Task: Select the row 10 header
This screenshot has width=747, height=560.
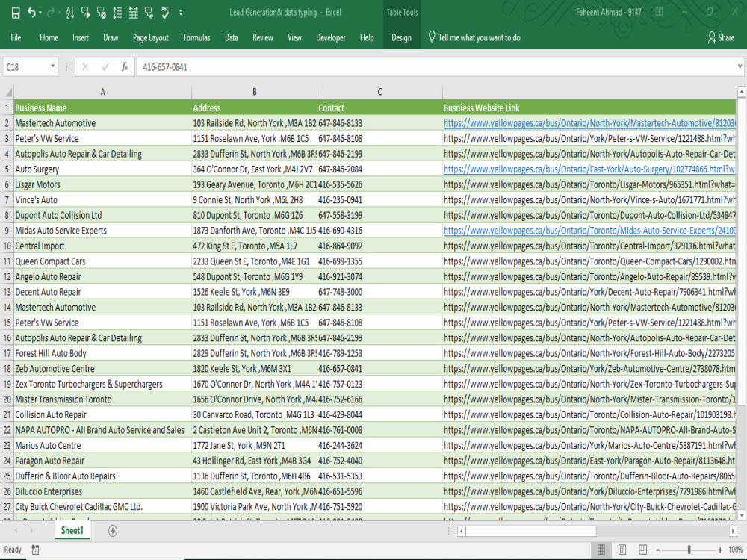Action: 7,246
